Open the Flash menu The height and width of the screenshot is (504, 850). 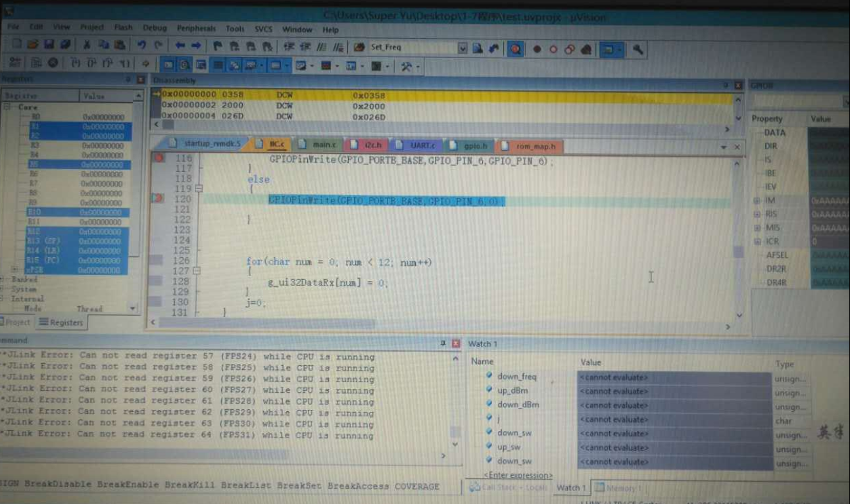click(x=123, y=28)
